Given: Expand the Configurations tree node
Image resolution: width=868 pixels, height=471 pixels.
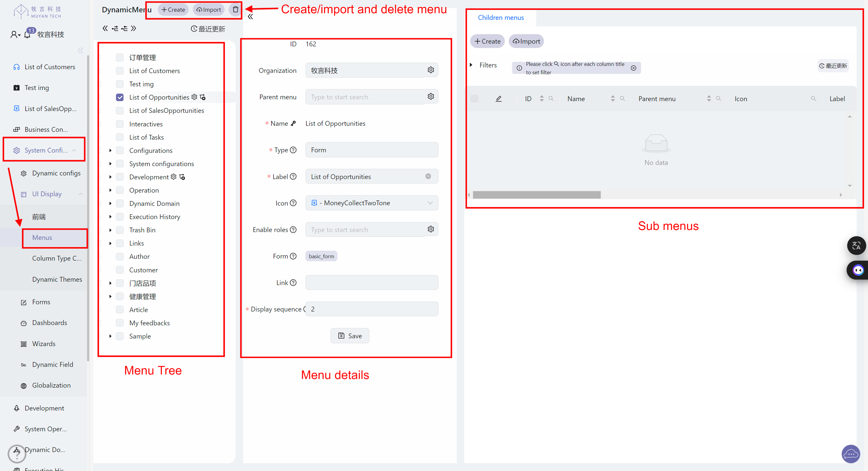Looking at the screenshot, I should click(110, 150).
